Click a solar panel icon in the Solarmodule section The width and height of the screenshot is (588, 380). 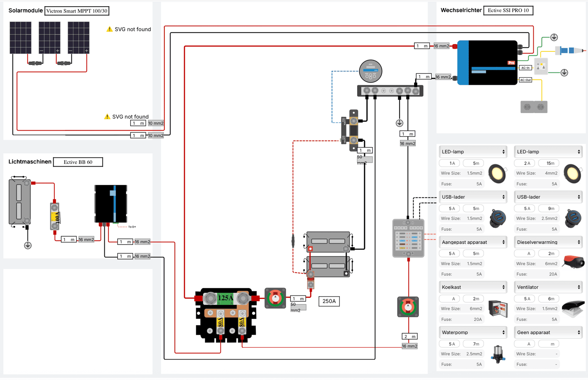tap(21, 39)
